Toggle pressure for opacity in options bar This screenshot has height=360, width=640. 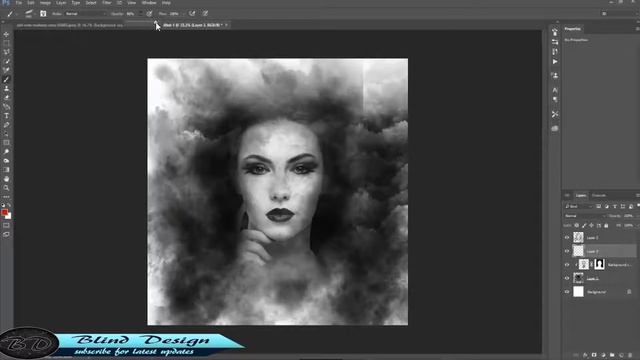coord(149,13)
